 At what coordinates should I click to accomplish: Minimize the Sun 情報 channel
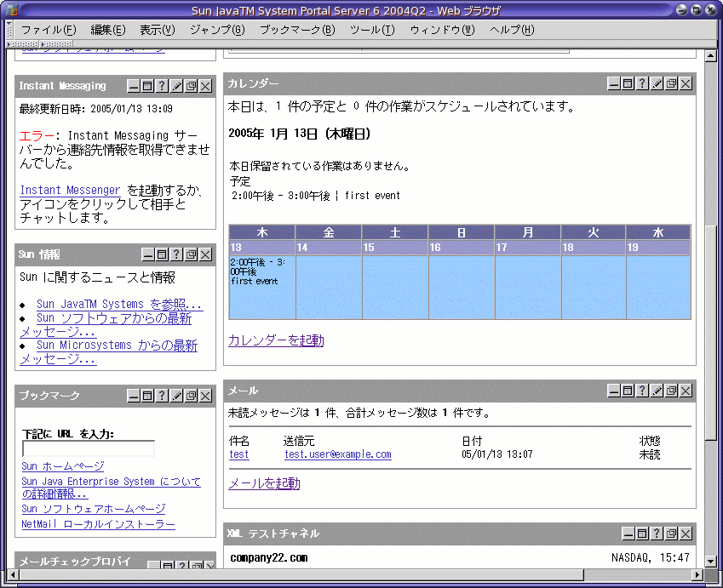[x=147, y=254]
